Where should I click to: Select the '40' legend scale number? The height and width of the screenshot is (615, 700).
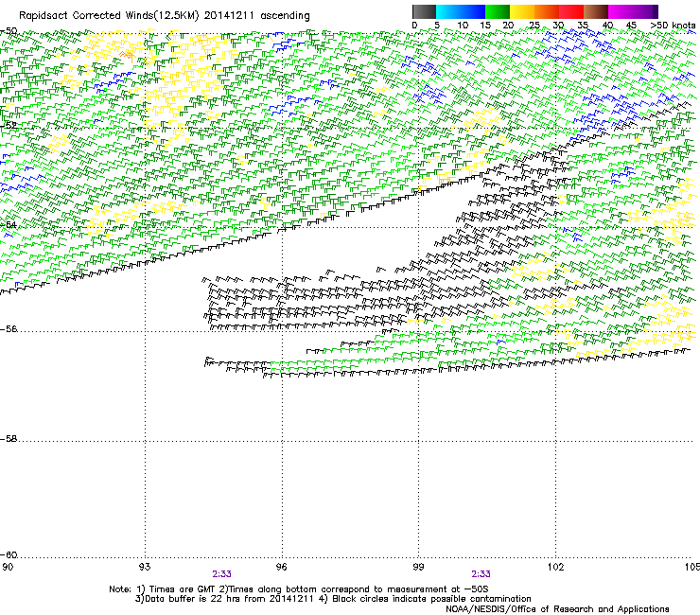coord(607,26)
